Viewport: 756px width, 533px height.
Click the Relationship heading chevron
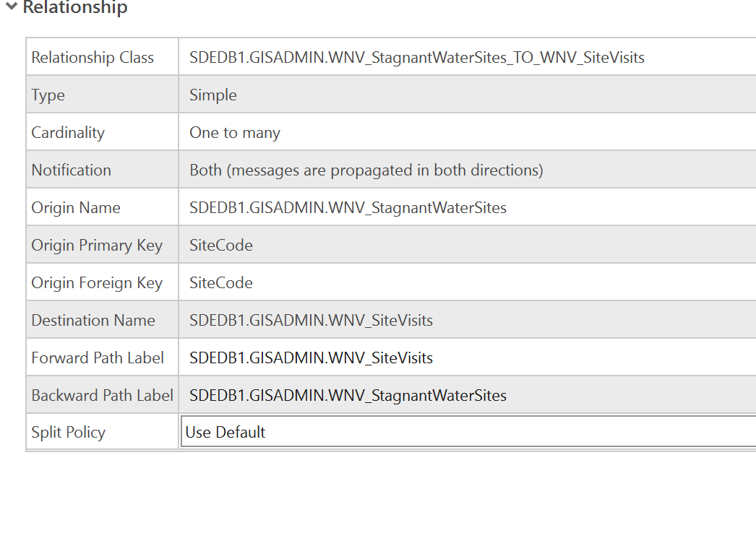point(11,8)
